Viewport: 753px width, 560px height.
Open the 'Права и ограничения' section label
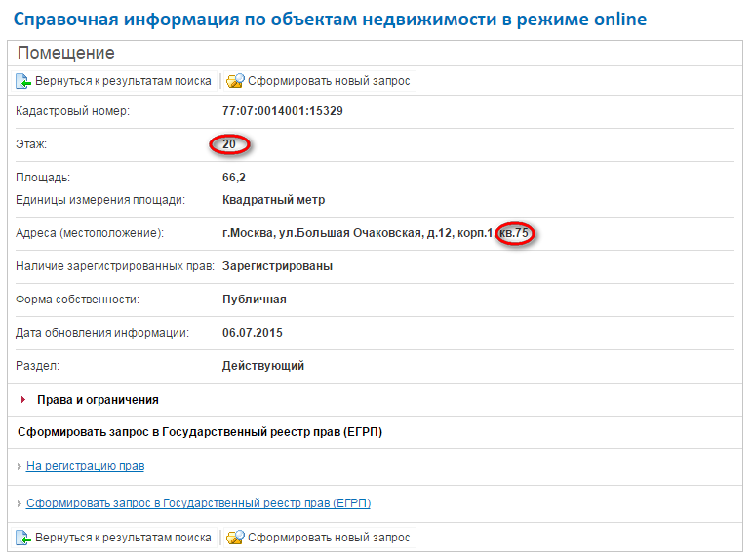(x=98, y=400)
